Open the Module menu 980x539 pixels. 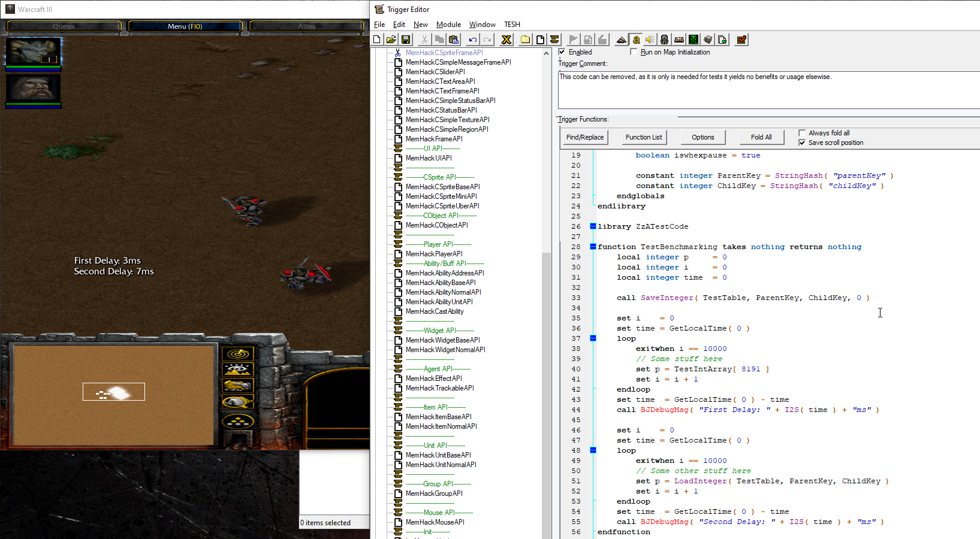pyautogui.click(x=448, y=25)
